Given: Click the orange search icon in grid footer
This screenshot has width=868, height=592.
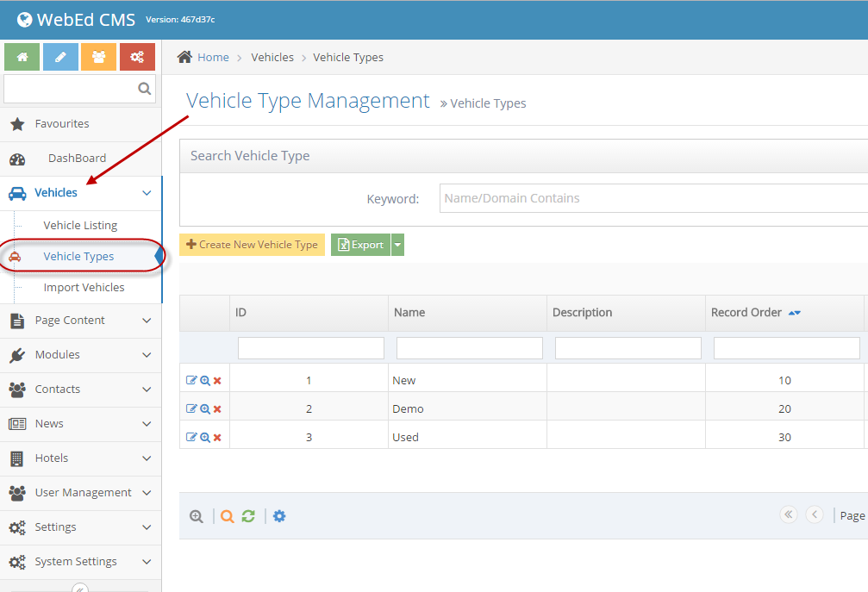Looking at the screenshot, I should 227,516.
